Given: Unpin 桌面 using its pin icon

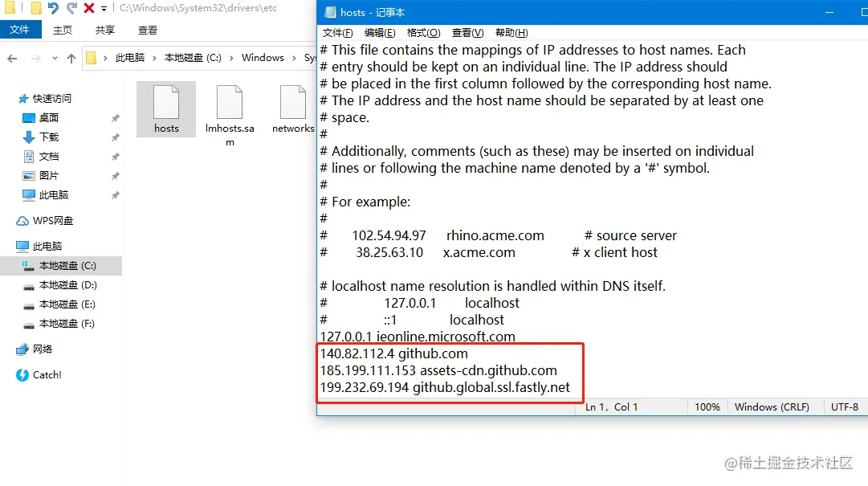Looking at the screenshot, I should [115, 118].
